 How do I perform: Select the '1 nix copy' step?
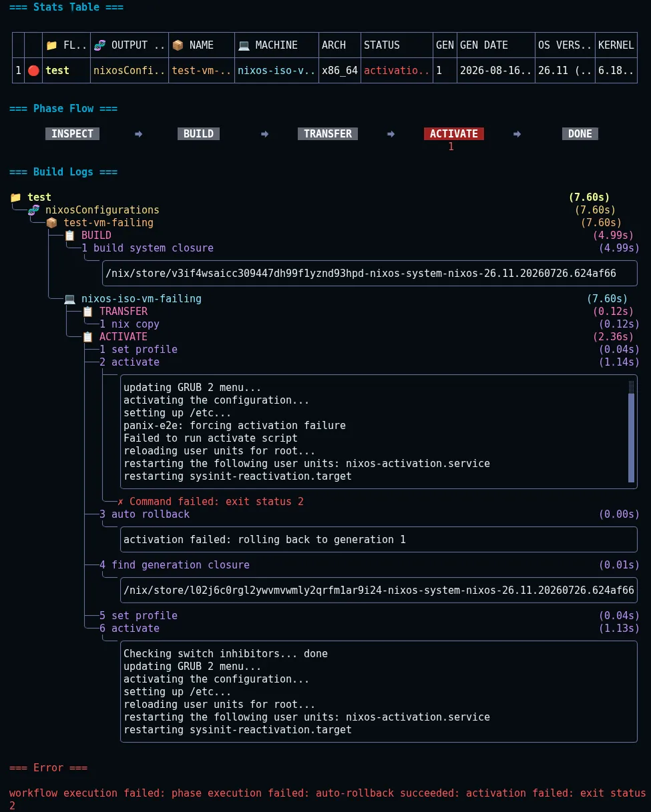[130, 324]
